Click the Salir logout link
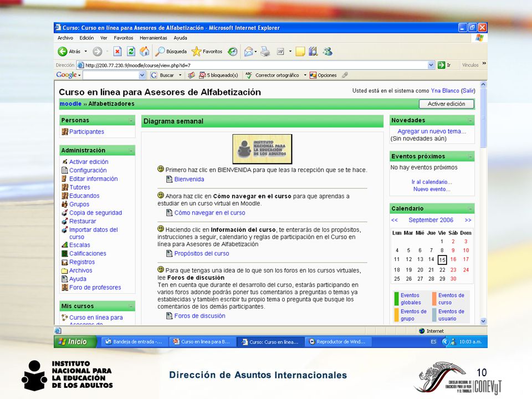This screenshot has height=399, width=532. coord(468,90)
